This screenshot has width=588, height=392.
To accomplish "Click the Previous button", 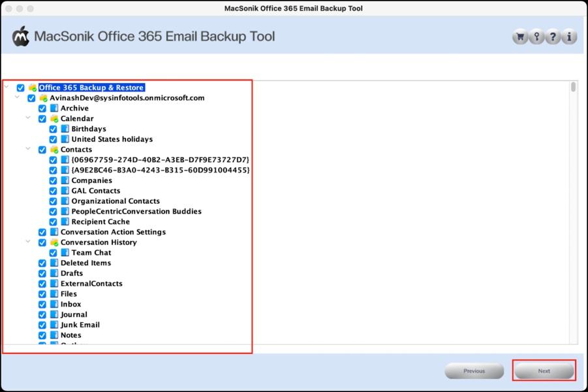I will coord(474,371).
